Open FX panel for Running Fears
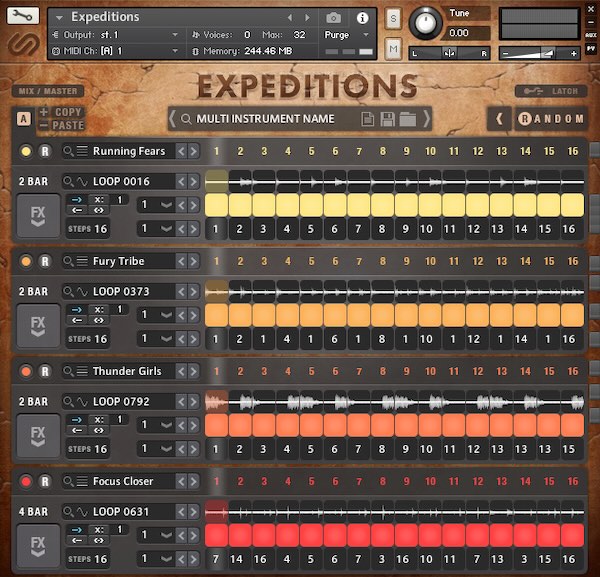Viewport: 600px width, 577px height. (38, 216)
